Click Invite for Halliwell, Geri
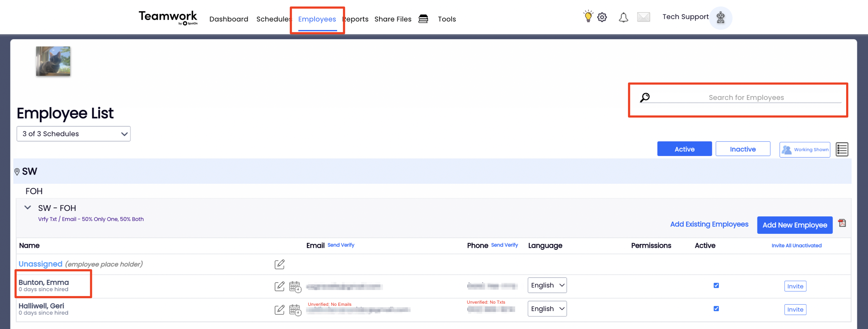The image size is (868, 329). pos(795,309)
